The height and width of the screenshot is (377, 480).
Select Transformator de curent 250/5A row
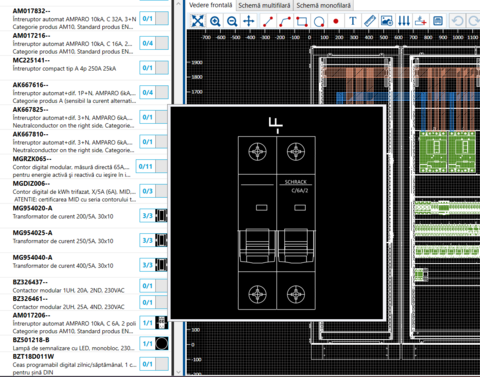(x=85, y=241)
